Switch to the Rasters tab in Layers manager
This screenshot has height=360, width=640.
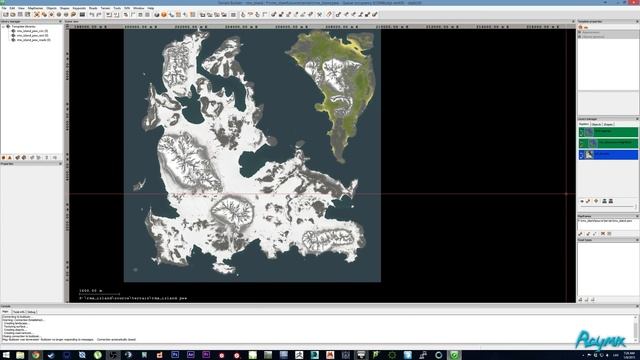[584, 124]
